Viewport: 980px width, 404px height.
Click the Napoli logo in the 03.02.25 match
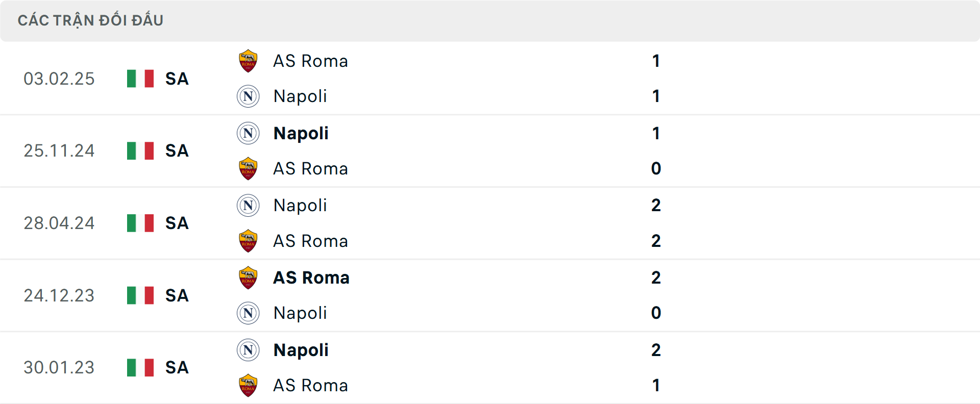(x=248, y=96)
